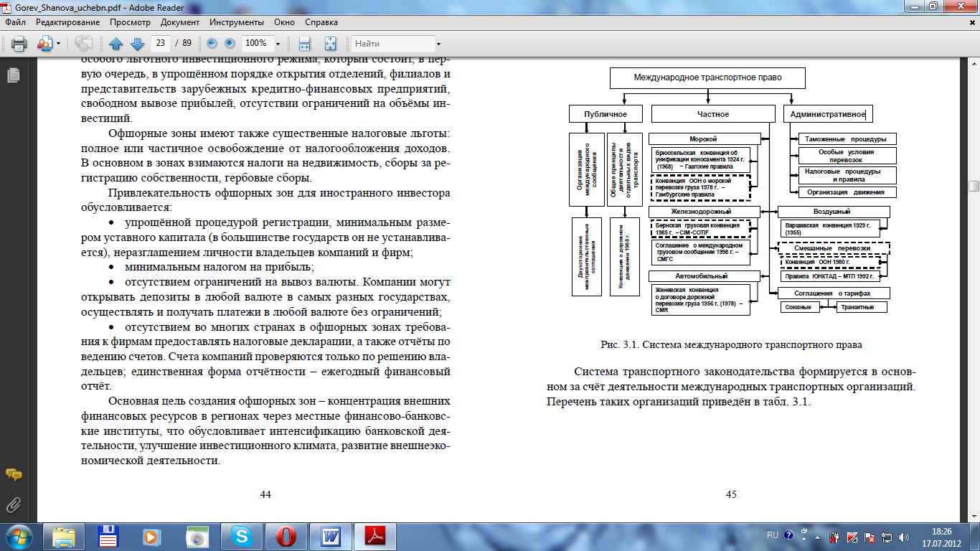Click Adobe Reader icon in the taskbar
Image resolution: width=980 pixels, height=551 pixels.
[x=376, y=537]
